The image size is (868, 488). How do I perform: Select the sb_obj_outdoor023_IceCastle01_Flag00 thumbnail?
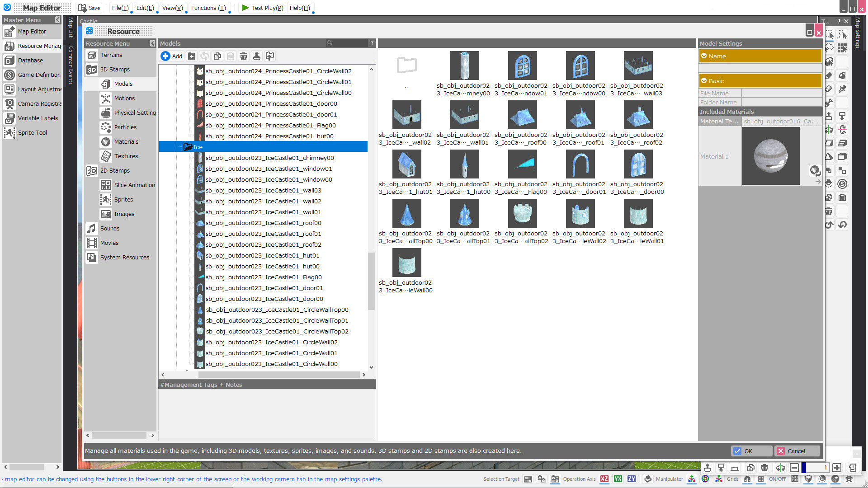[522, 164]
